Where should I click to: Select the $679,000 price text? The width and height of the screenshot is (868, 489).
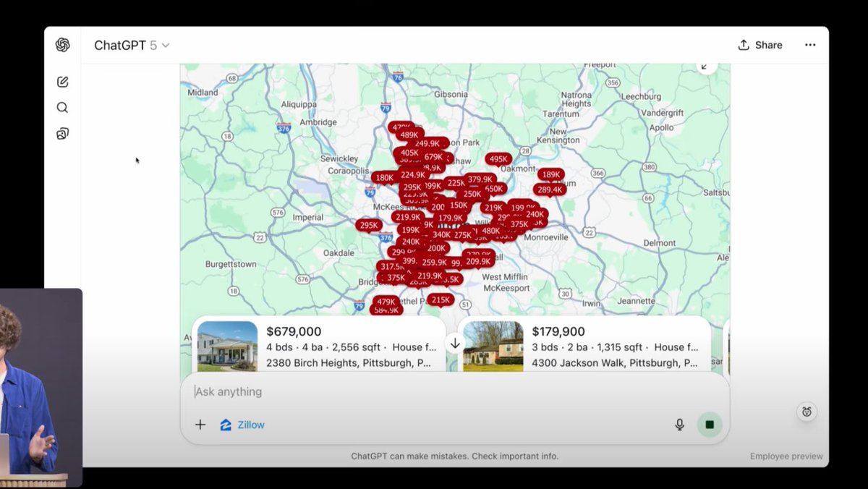294,331
